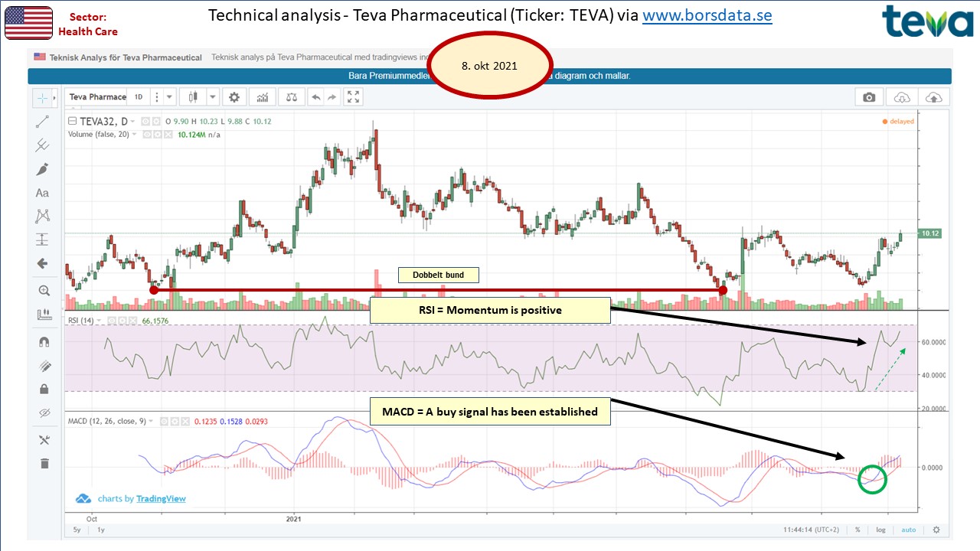Viewport: 980px width, 551px height.
Task: Toggle lock all drawing tools
Action: coord(43,389)
